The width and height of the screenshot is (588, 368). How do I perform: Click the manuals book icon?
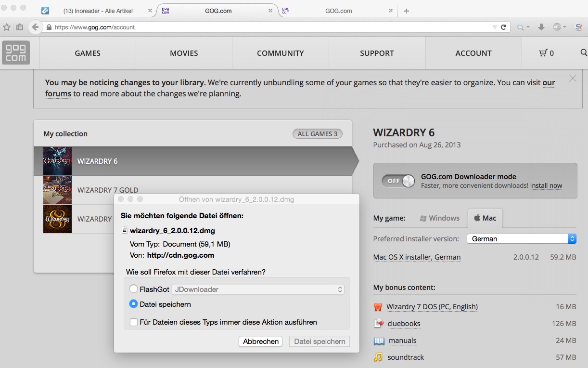[x=379, y=341]
